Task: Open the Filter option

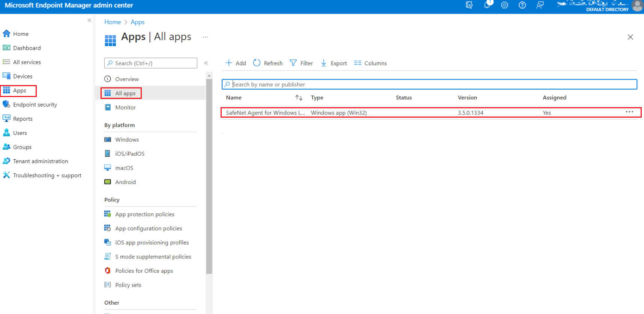Action: (x=301, y=63)
